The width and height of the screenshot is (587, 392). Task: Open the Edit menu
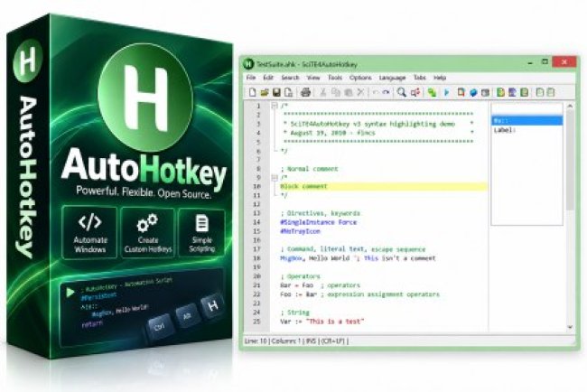[268, 78]
